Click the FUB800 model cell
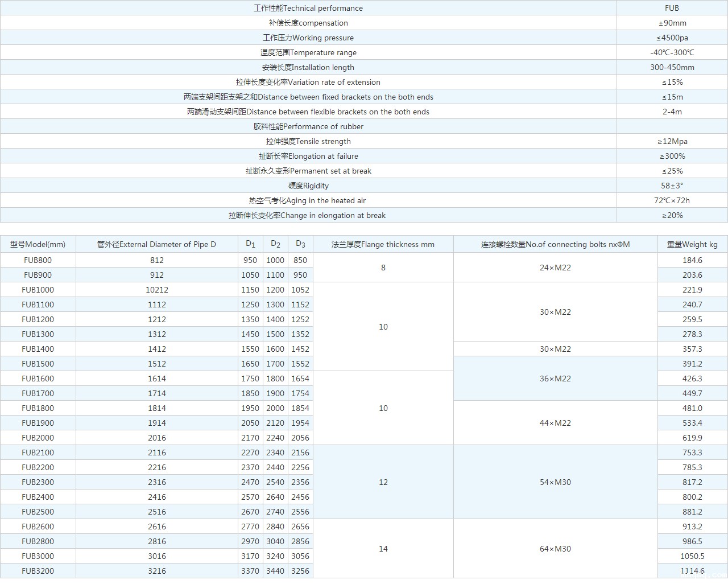The image size is (728, 584). (x=38, y=260)
